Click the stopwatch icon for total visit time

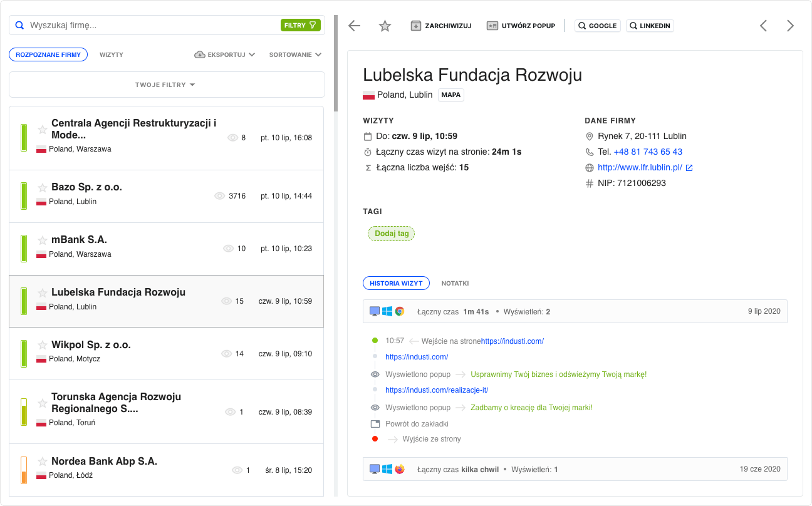(368, 152)
